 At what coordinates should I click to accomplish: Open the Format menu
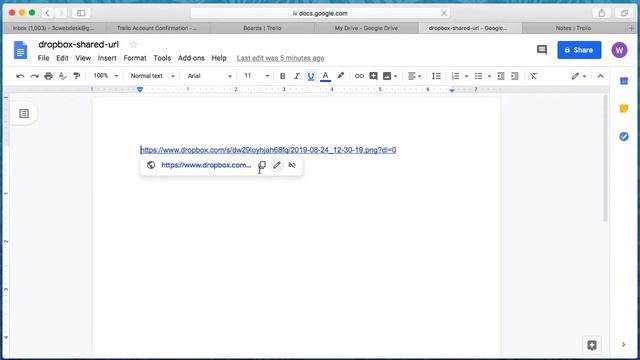(x=135, y=58)
